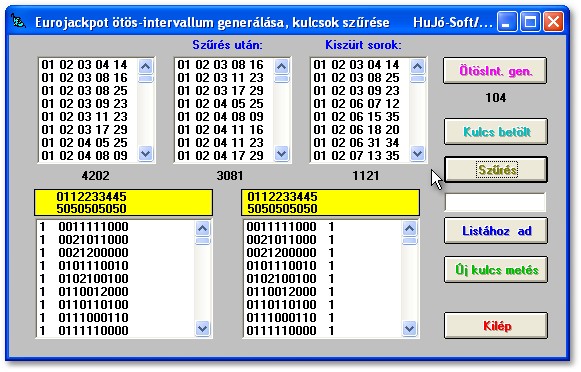This screenshot has width=581, height=372.
Task: Select row 01 02 06 31 34 in Kiszűrt sorok
Action: click(359, 143)
